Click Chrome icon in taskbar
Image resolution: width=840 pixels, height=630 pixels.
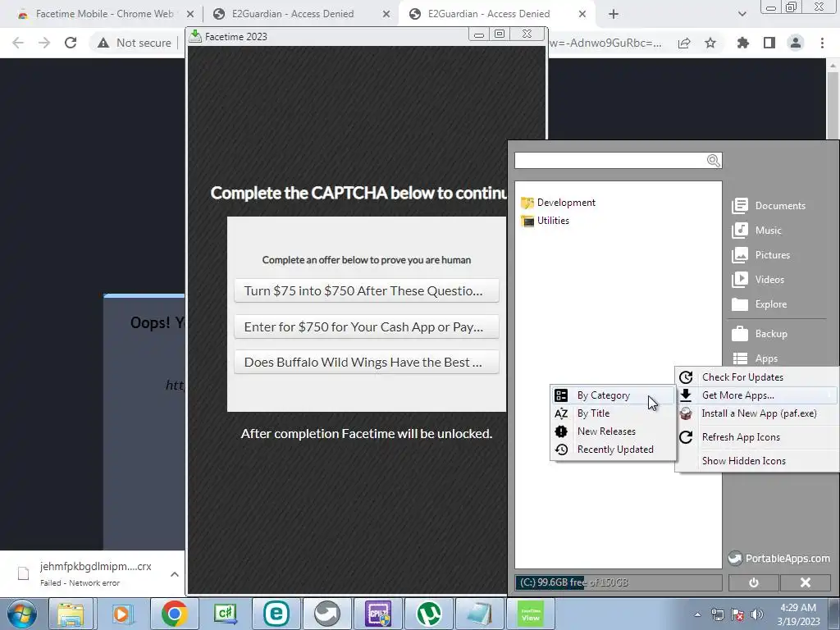point(174,614)
